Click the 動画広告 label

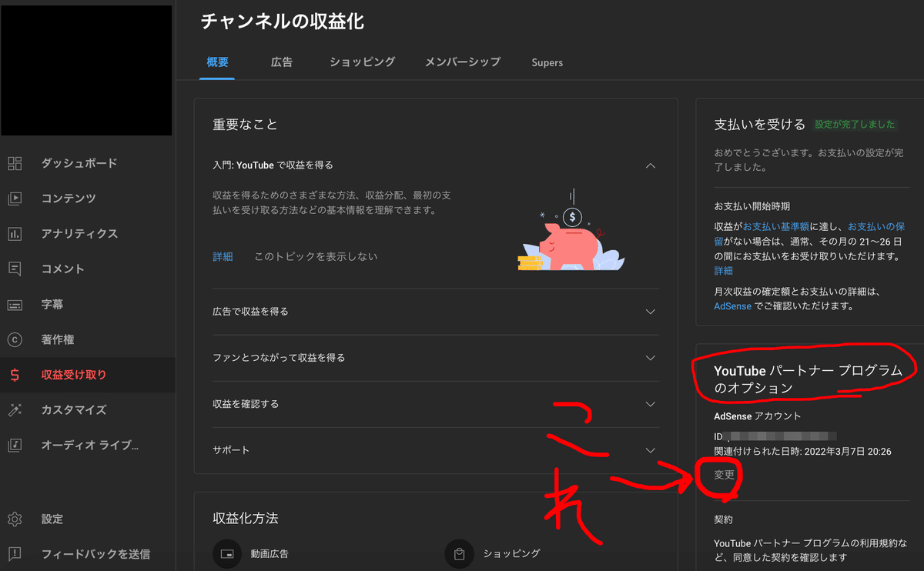pos(269,553)
